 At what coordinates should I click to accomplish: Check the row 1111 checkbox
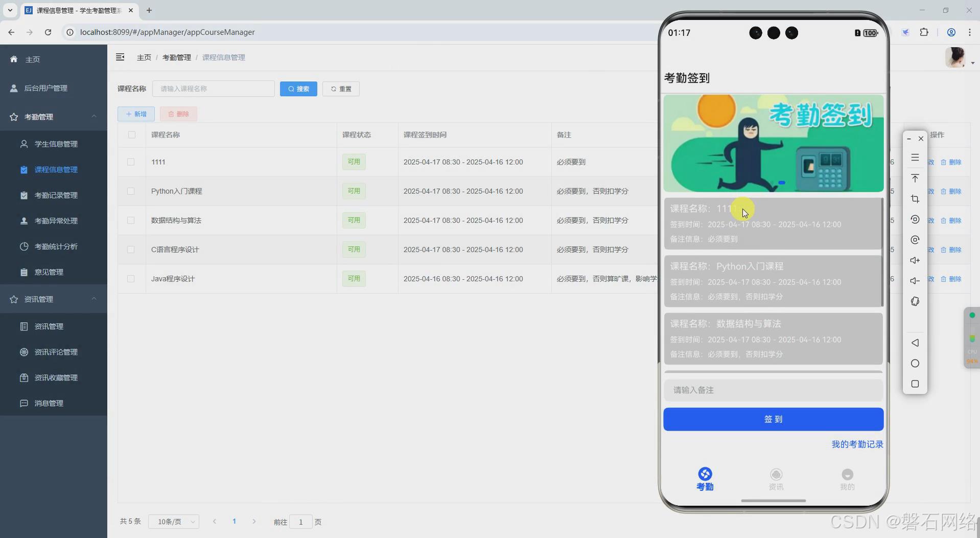click(131, 162)
